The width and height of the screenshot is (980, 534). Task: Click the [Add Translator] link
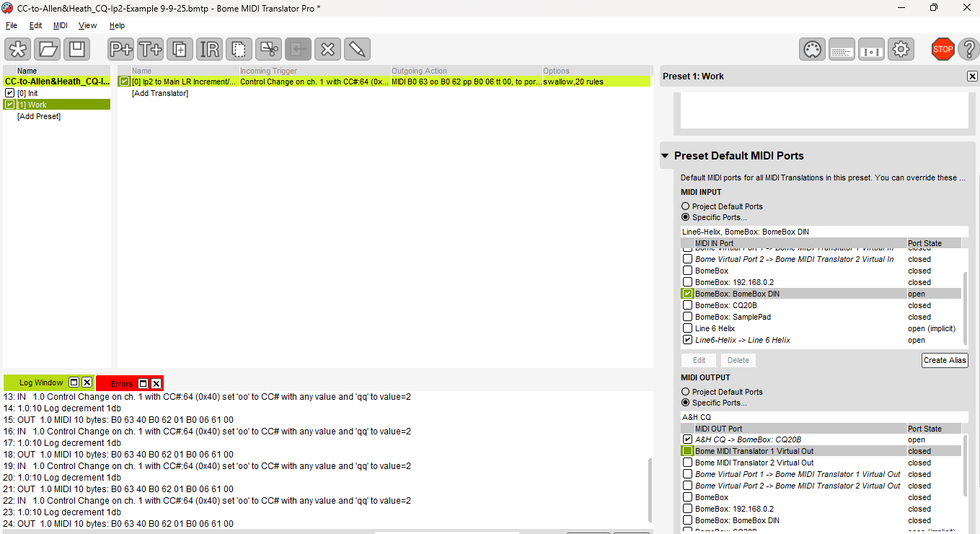coord(159,93)
